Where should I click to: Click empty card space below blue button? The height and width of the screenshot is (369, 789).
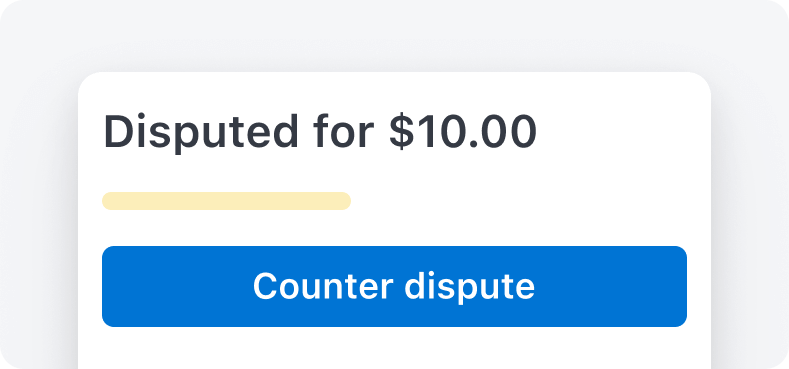point(394,348)
